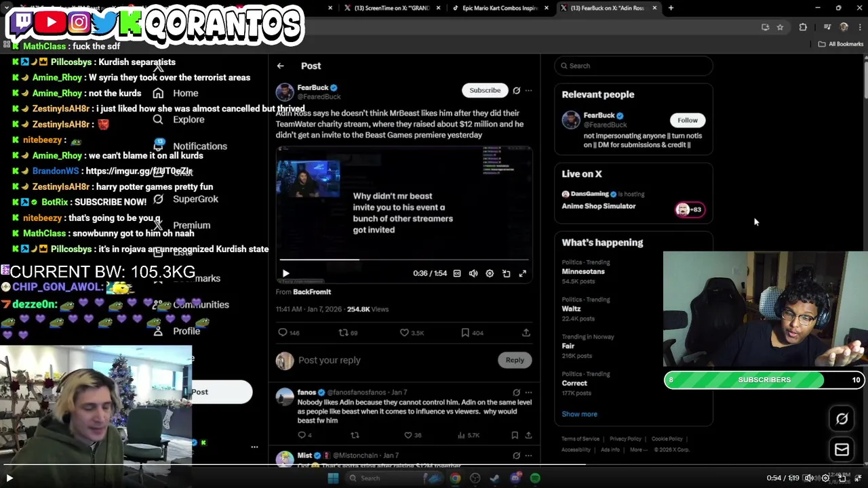The width and height of the screenshot is (868, 488).
Task: Open a new browser tab with plus
Action: click(x=671, y=8)
